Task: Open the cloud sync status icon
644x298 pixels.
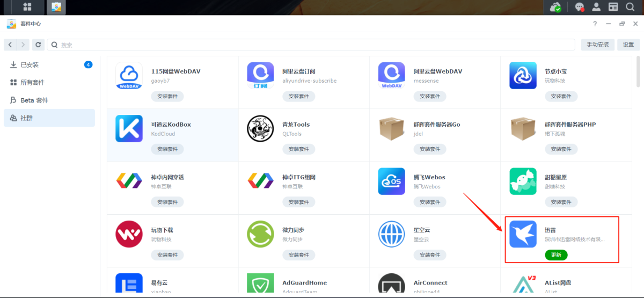Action: 557,7
